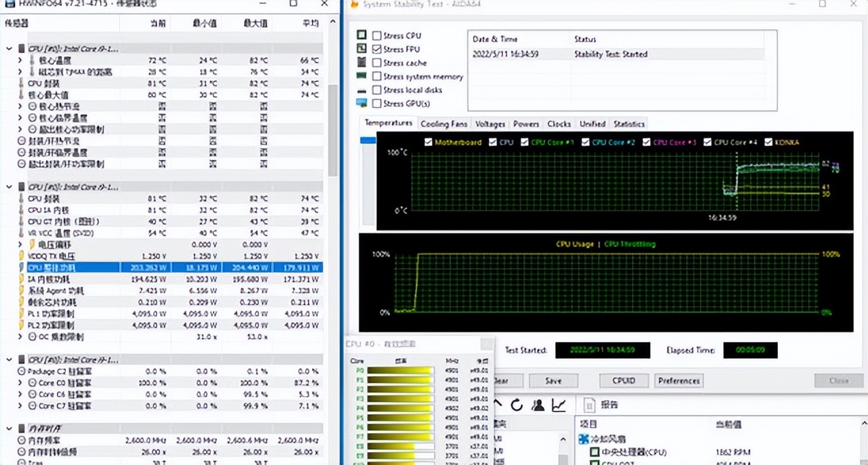Collapse the 内存时序 sensor group
Screen dimensions: 868x465
(x=9, y=429)
